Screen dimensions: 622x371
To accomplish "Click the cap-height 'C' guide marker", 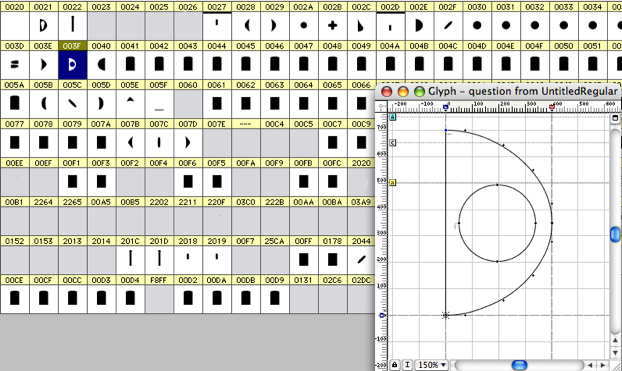I will tap(392, 143).
